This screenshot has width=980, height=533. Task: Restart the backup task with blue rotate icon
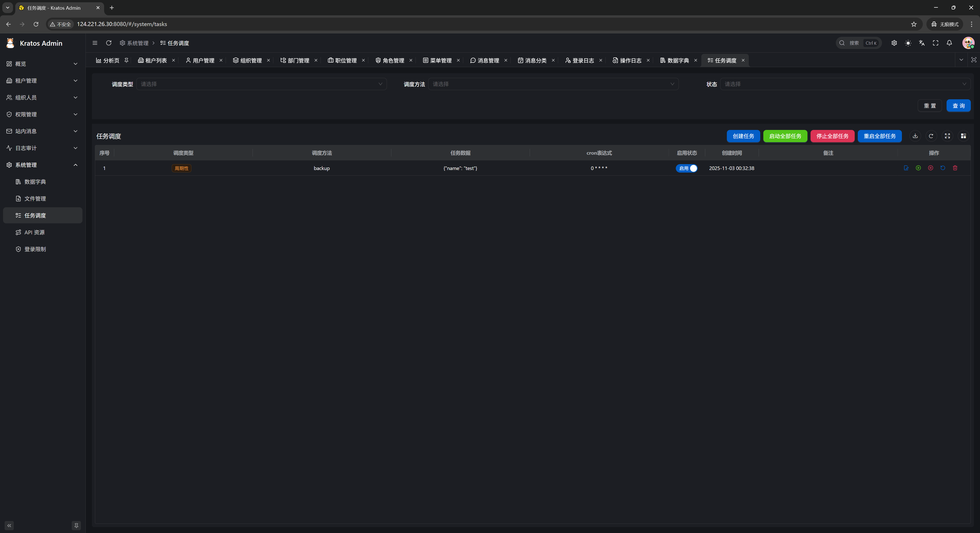point(942,168)
